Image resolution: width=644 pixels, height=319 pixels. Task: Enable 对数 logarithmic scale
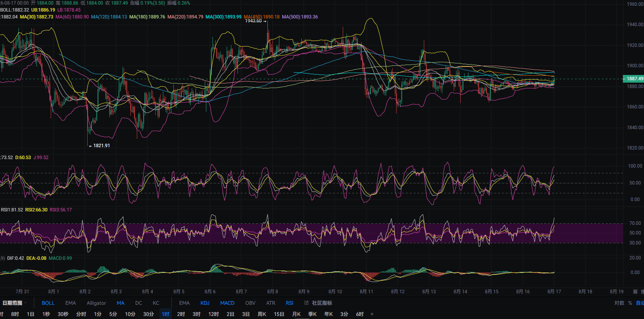619,303
